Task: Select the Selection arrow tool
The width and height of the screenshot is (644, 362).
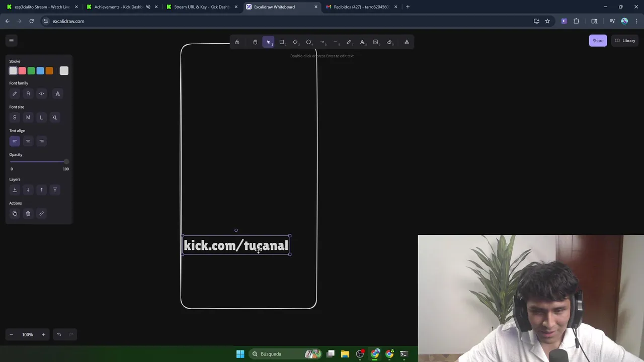Action: pyautogui.click(x=269, y=42)
